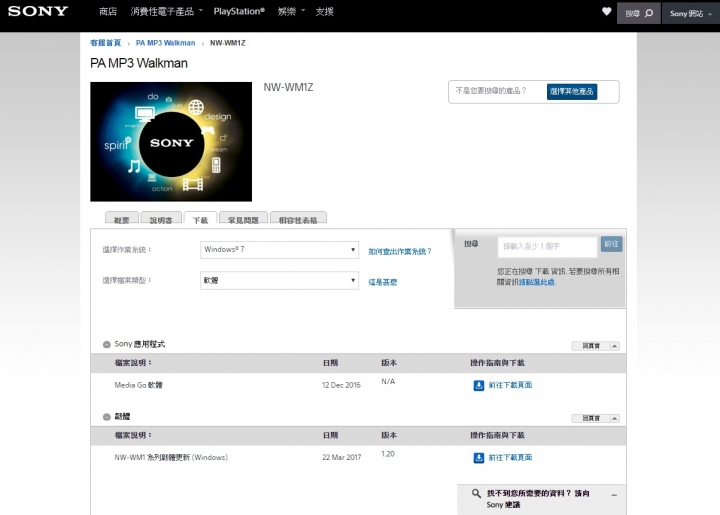Click 回頁首 button beside Sony 應用程式
Viewport: 720px width, 515px height.
coord(596,346)
